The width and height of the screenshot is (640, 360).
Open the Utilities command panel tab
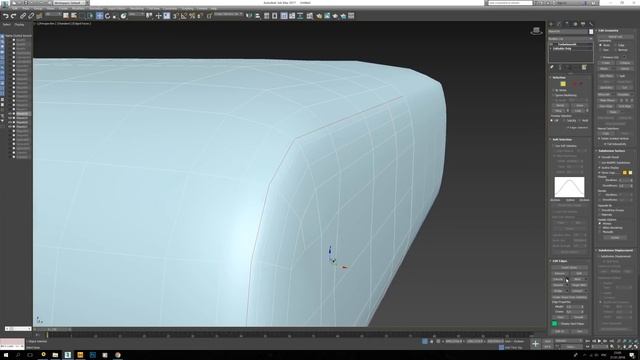click(591, 24)
